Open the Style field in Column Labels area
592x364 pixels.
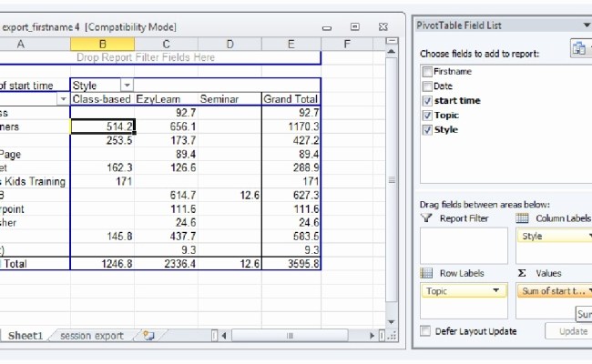tap(555, 236)
